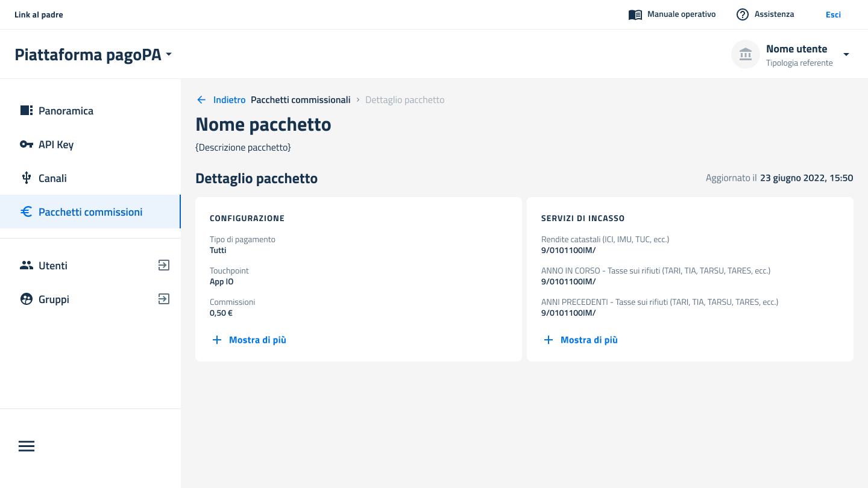The image size is (868, 488).
Task: Click the Canali USB icon
Action: [x=27, y=178]
